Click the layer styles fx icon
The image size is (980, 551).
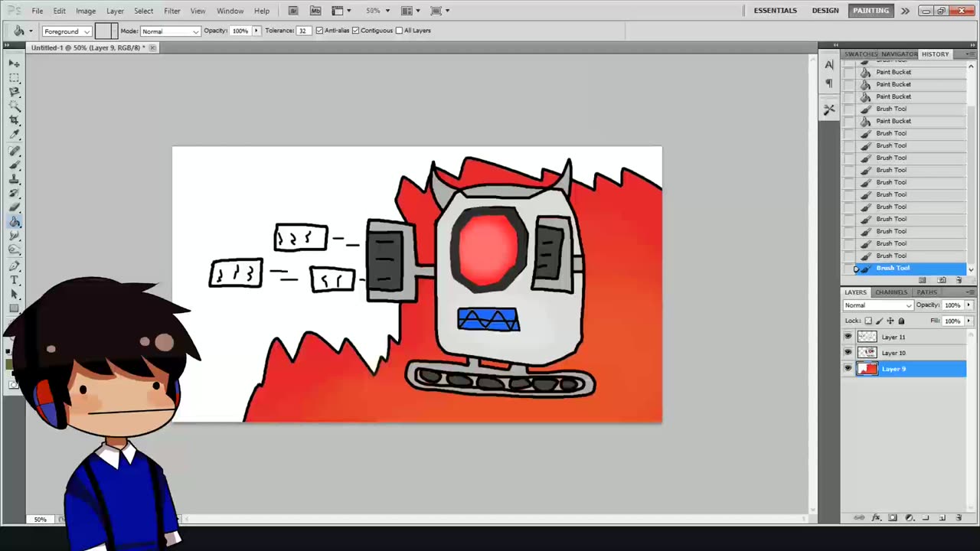876,518
